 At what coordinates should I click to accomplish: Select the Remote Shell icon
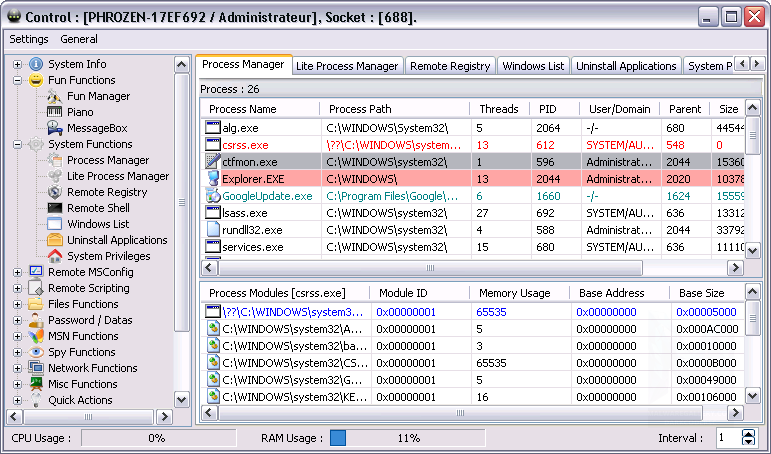tap(56, 208)
